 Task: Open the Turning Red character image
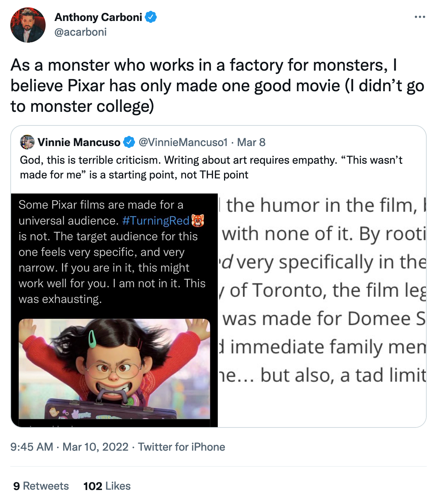(x=114, y=368)
